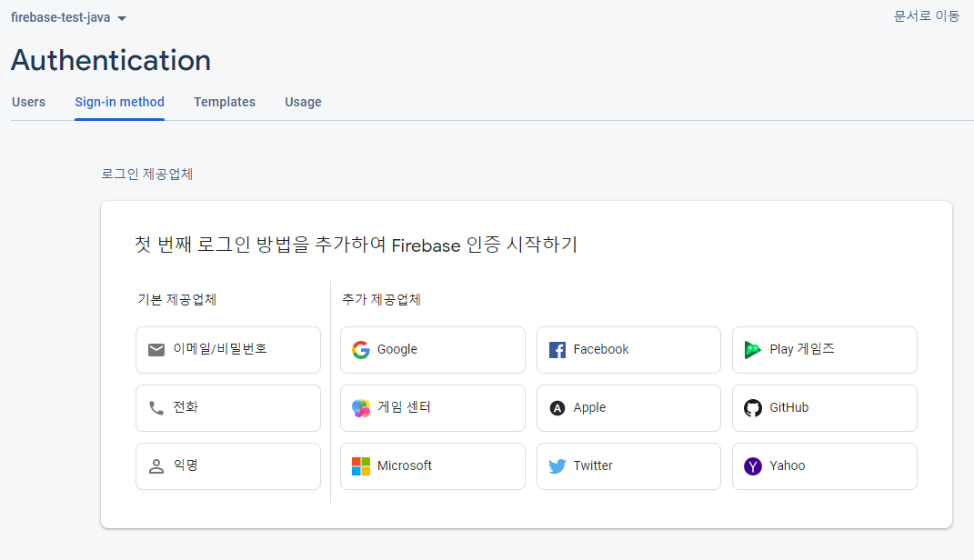The image size is (974, 560).
Task: Add 게임 센터 provider label
Action: [404, 407]
